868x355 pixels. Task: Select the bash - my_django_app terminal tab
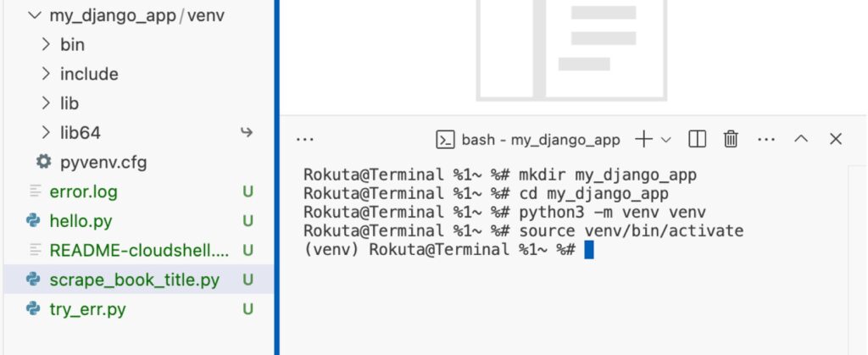click(527, 139)
